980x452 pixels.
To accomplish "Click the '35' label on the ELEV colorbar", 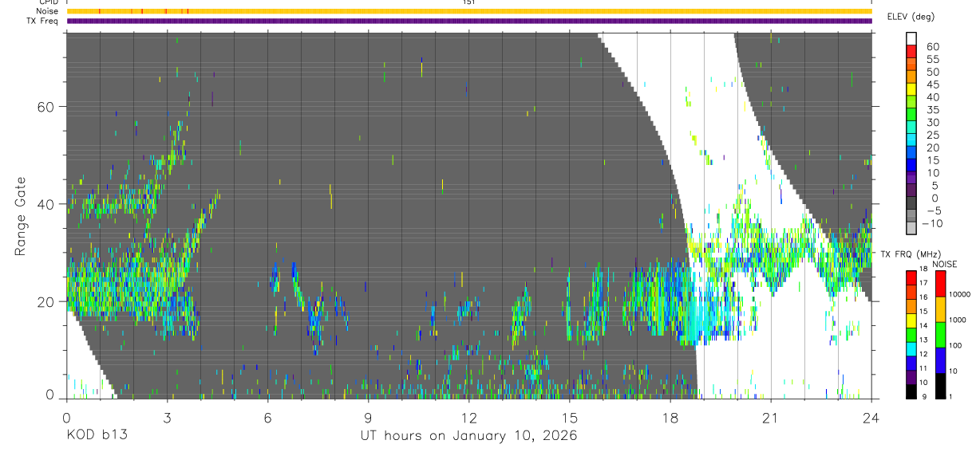I will point(931,110).
